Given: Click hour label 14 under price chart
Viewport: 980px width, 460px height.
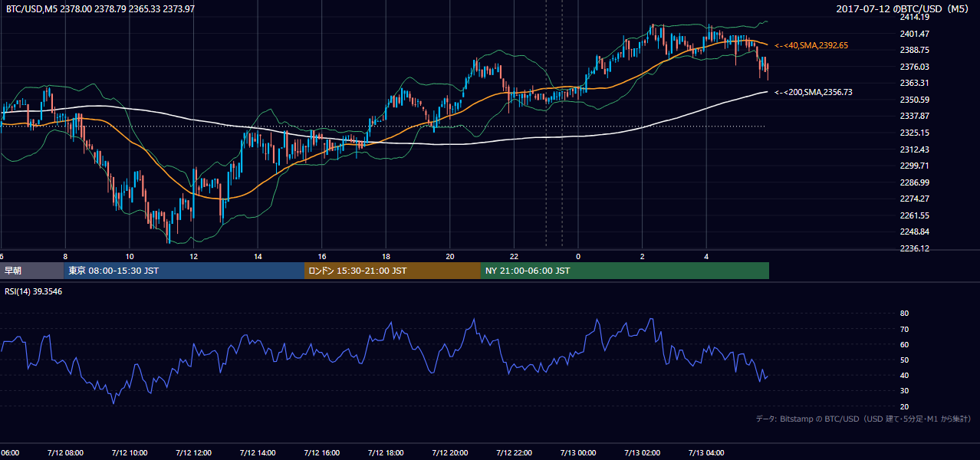Looking at the screenshot, I should [258, 256].
